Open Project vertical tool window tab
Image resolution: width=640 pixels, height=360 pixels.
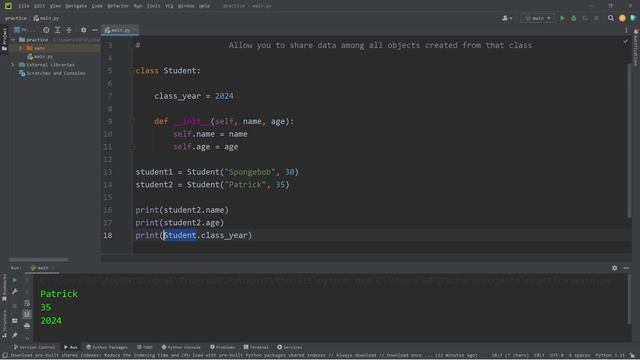click(x=4, y=39)
